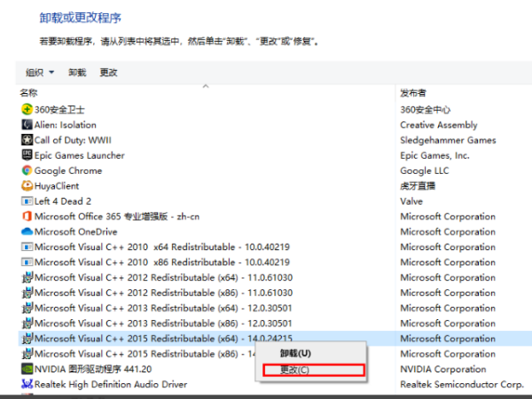
Task: Select Visual C++ 2010 x64 Redistributable name
Action: pos(162,247)
